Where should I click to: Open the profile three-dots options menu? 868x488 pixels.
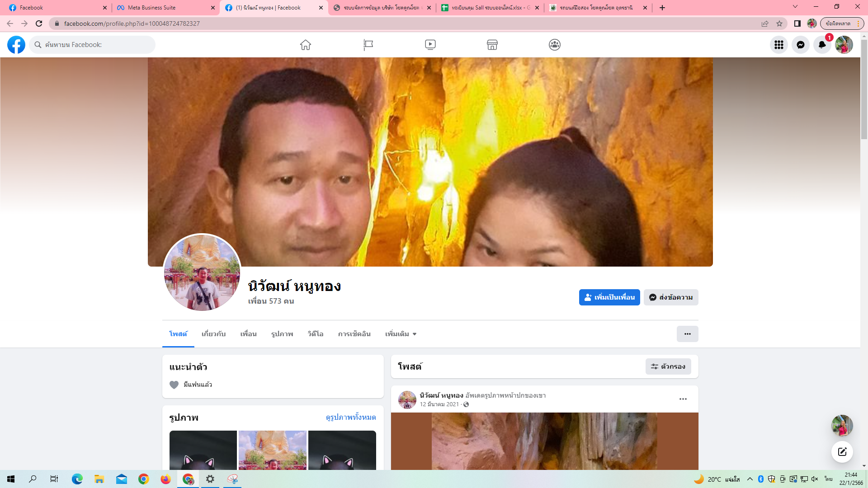tap(687, 334)
